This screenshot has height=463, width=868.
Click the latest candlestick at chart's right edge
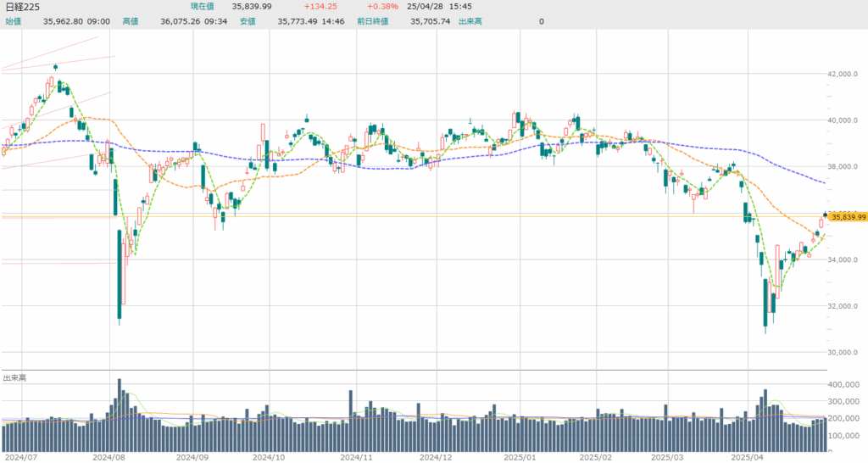click(x=825, y=215)
